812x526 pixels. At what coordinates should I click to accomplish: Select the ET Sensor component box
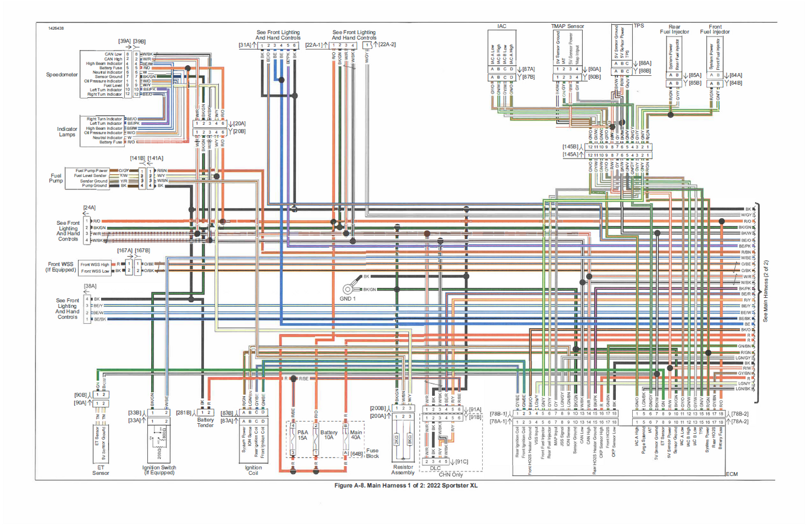[101, 443]
